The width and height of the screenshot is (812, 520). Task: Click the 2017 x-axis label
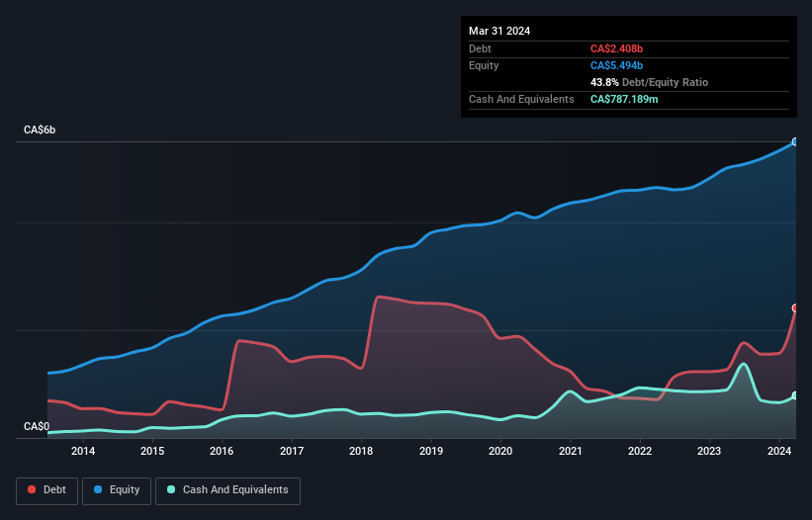pyautogui.click(x=292, y=451)
